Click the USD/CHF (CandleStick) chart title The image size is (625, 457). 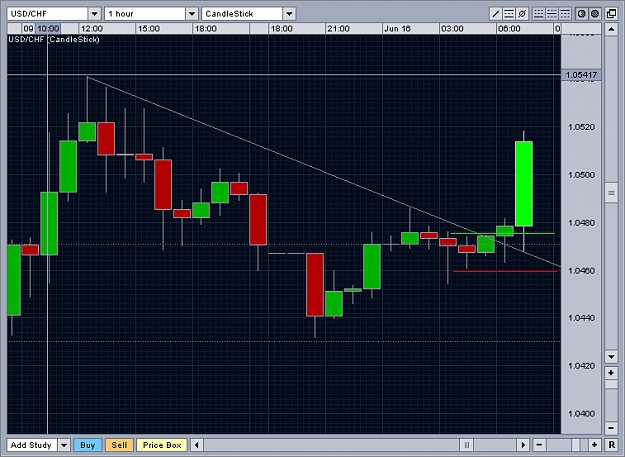pyautogui.click(x=54, y=39)
